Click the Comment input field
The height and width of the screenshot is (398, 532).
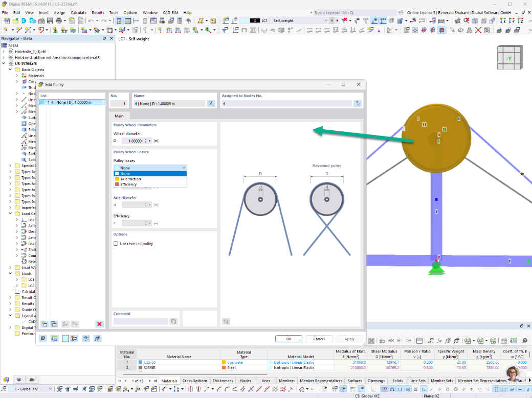point(141,321)
